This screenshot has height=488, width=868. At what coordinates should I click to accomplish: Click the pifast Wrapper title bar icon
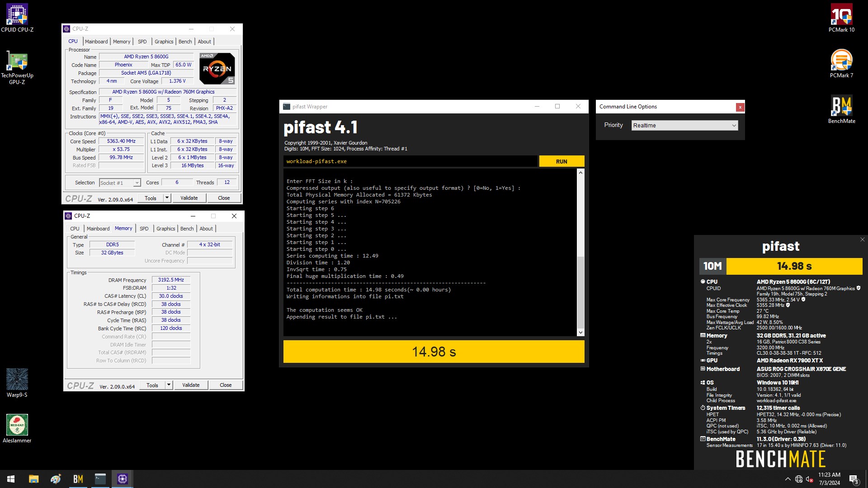[286, 107]
